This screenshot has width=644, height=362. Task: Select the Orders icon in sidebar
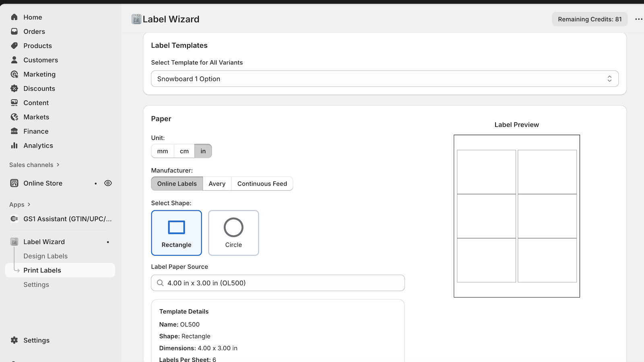click(14, 31)
